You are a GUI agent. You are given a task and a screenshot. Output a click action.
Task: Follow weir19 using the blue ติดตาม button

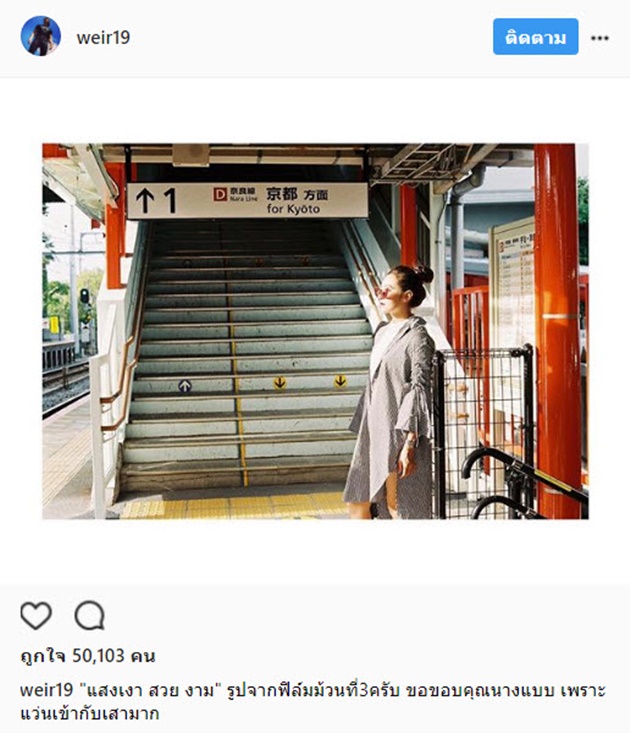[x=536, y=36]
